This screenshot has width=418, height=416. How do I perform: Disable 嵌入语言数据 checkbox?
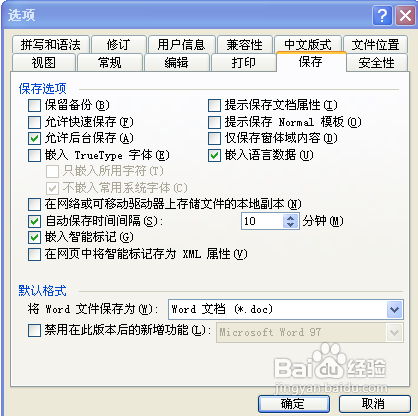[x=214, y=155]
